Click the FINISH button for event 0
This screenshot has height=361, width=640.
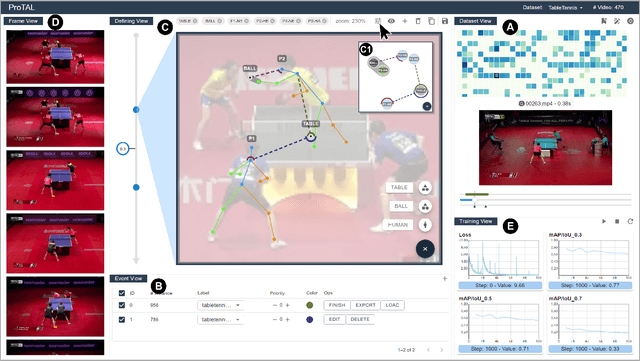tap(337, 305)
